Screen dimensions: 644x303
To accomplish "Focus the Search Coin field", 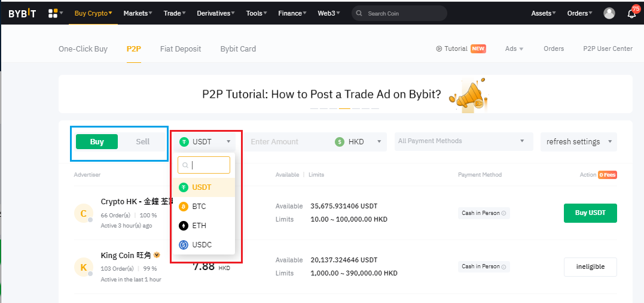I will pyautogui.click(x=399, y=14).
